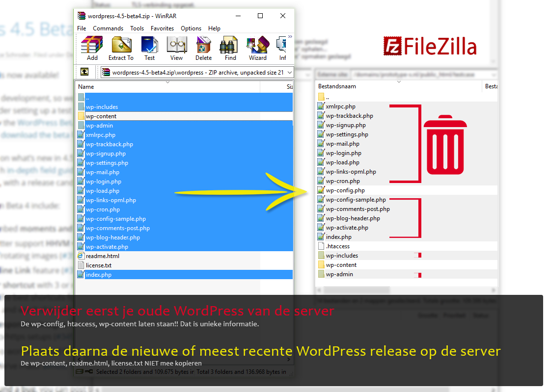This screenshot has height=392, width=550.
Task: Select wp-cron.php in WinRAR list
Action: (185, 209)
